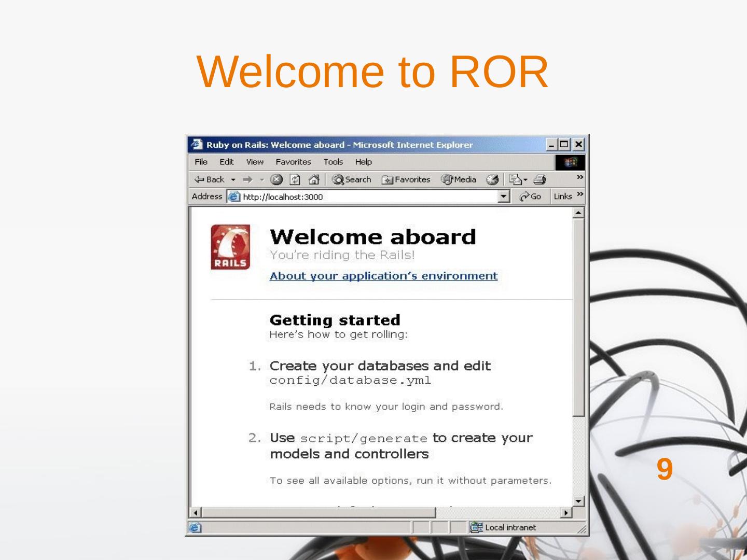Click the vertical scrollbar thumb

pyautogui.click(x=578, y=317)
